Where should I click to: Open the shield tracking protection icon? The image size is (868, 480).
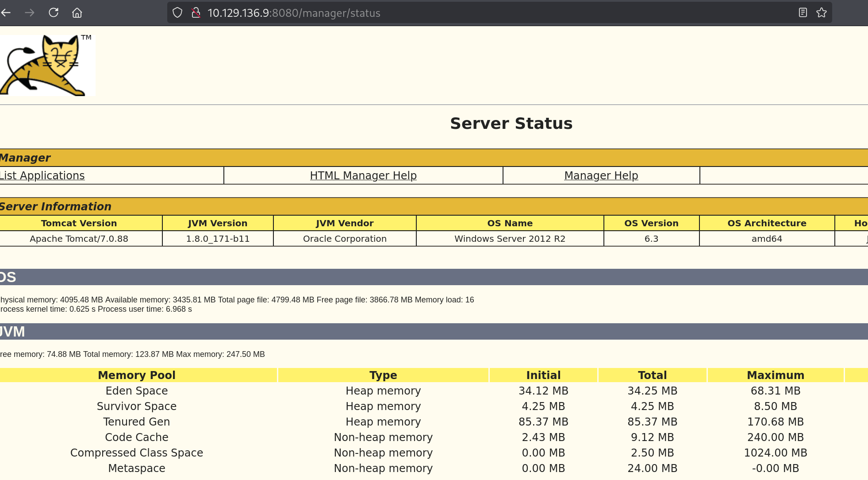177,13
